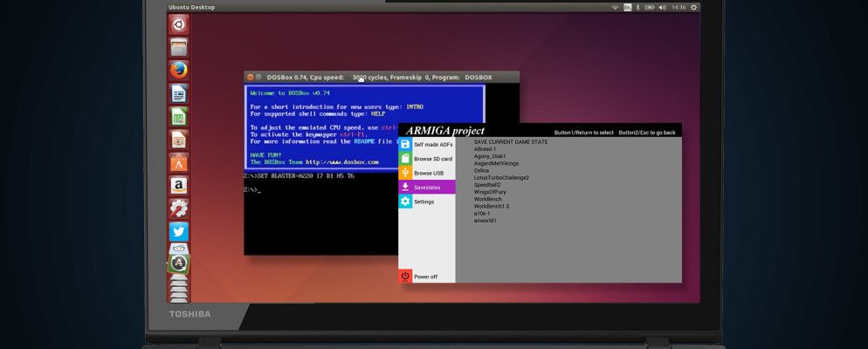Viewport: 868px width, 349px height.
Task: Load the LotusTurboChallenge2 savestate
Action: click(501, 177)
